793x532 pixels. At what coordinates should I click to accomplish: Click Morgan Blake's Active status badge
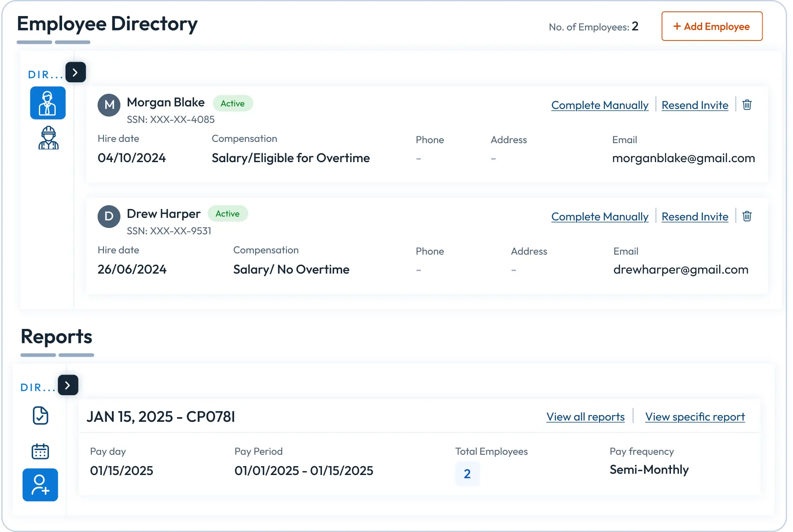pos(232,103)
